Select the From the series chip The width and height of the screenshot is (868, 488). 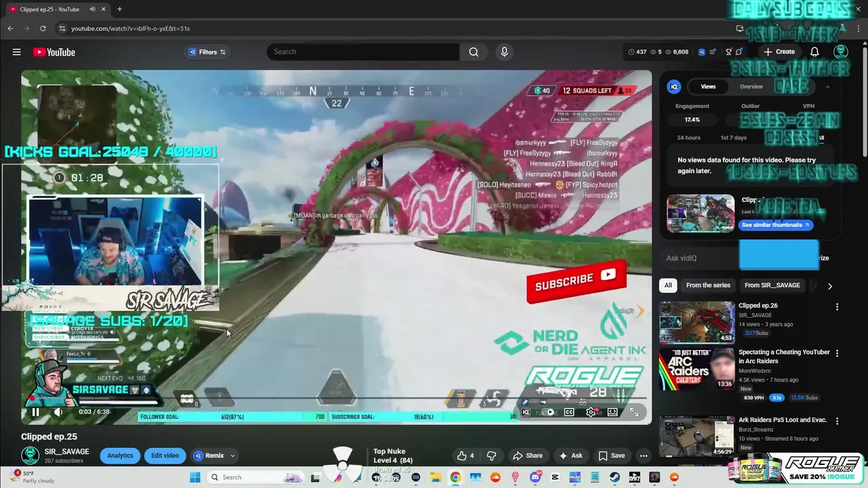click(x=708, y=285)
